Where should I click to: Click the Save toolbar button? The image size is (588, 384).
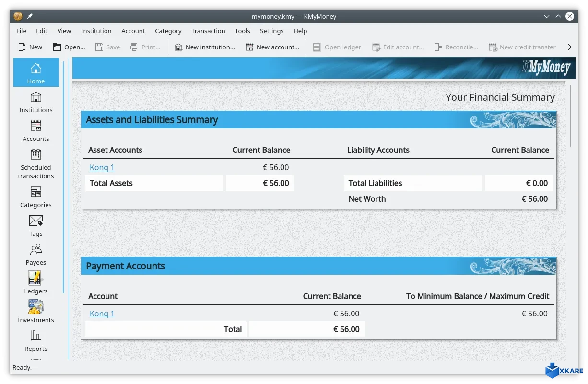(x=107, y=47)
